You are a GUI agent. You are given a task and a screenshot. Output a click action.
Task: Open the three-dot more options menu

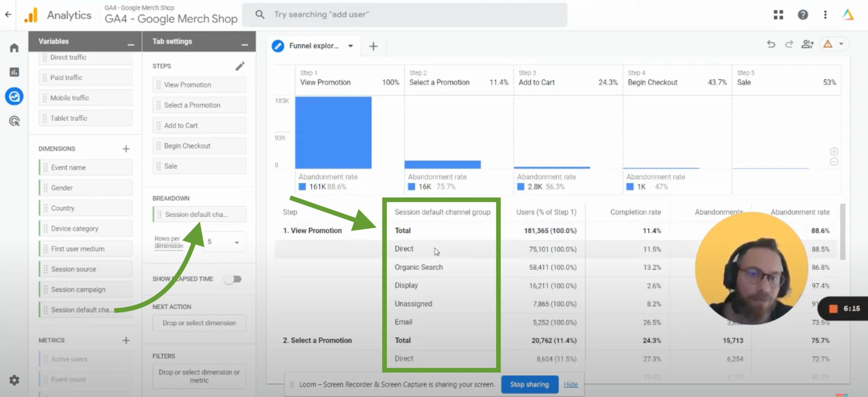[x=825, y=14]
